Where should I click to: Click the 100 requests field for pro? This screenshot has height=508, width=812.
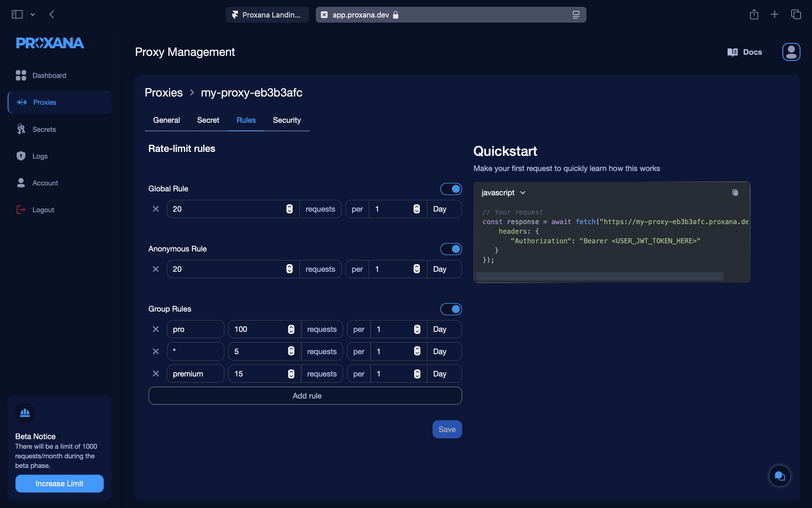[264, 329]
